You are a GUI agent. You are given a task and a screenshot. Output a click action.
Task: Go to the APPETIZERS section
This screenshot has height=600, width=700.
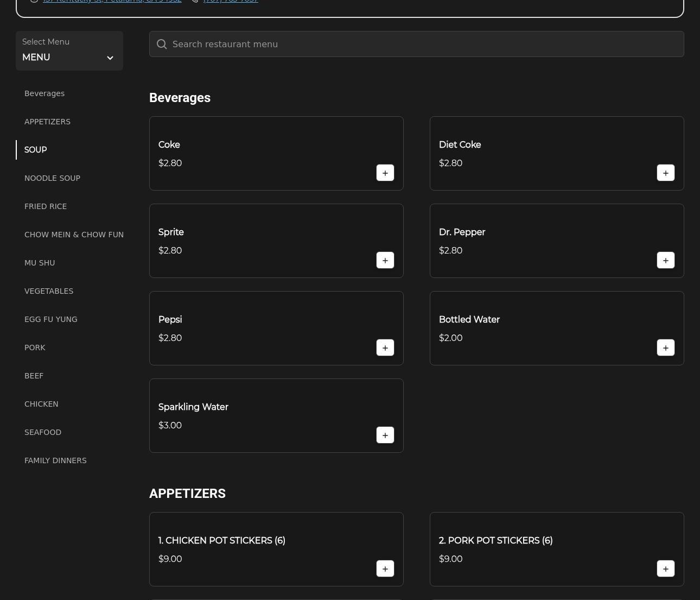pos(47,122)
